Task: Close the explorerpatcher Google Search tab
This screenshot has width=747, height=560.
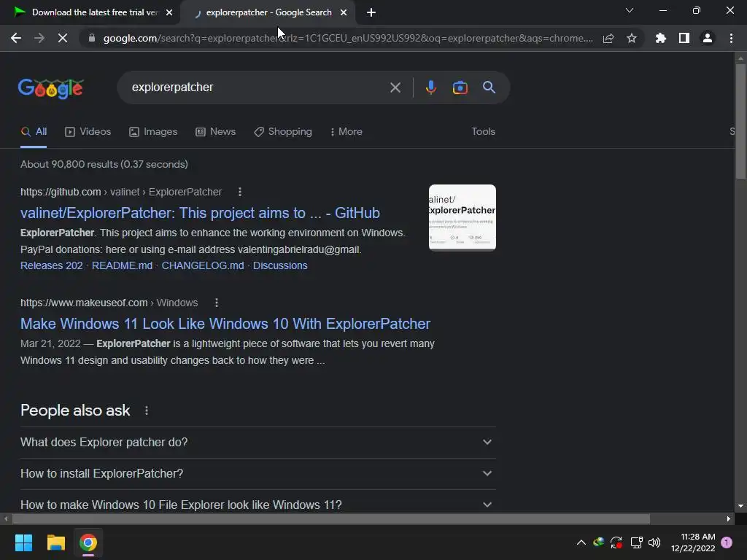Action: pyautogui.click(x=344, y=12)
